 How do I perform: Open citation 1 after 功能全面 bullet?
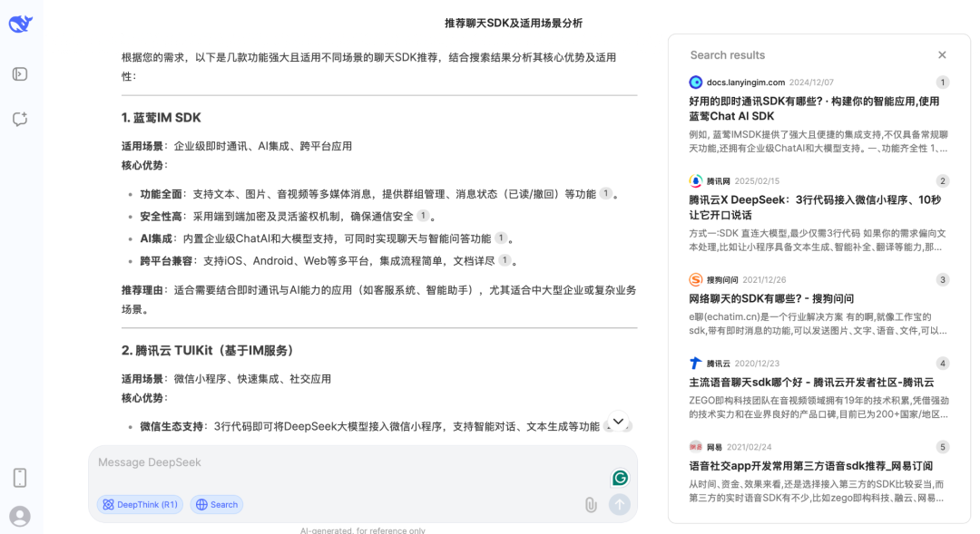605,194
